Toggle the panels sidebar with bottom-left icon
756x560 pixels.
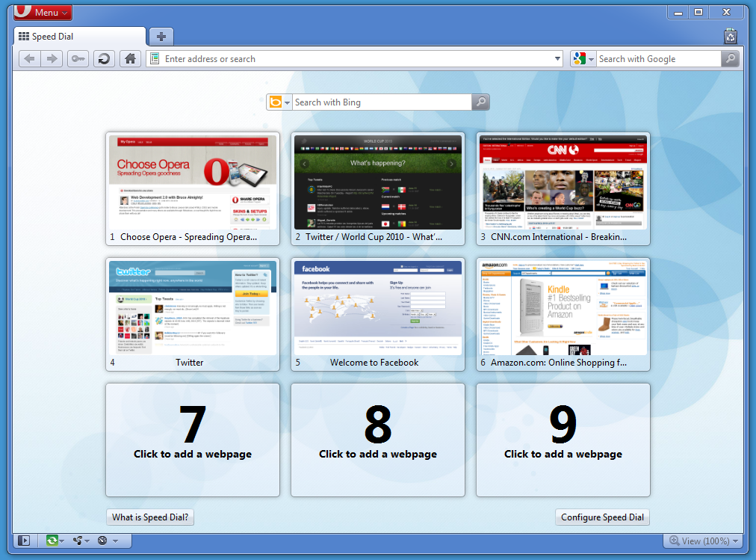coord(23,540)
